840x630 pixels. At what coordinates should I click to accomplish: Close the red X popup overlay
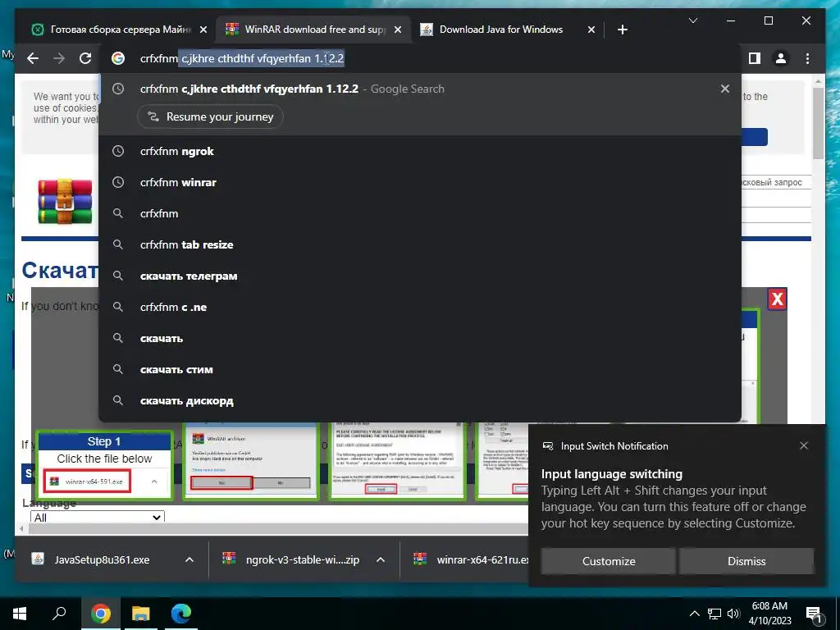tap(777, 299)
